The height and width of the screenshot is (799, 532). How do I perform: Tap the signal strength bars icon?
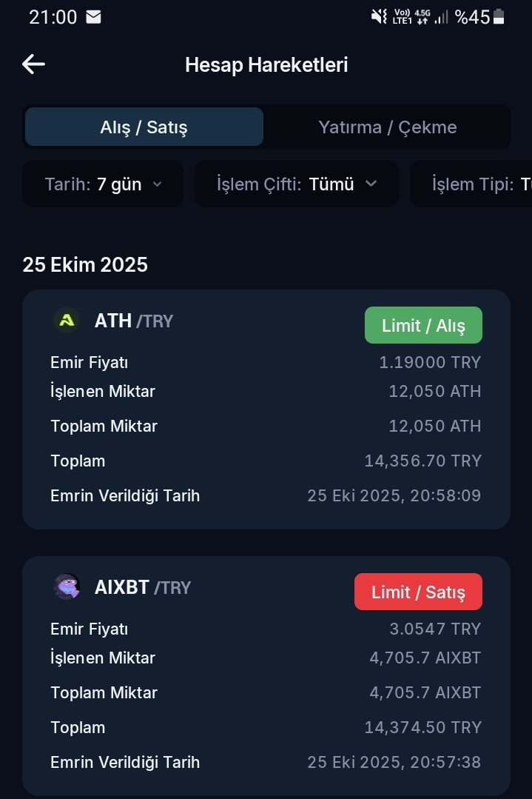(x=442, y=17)
